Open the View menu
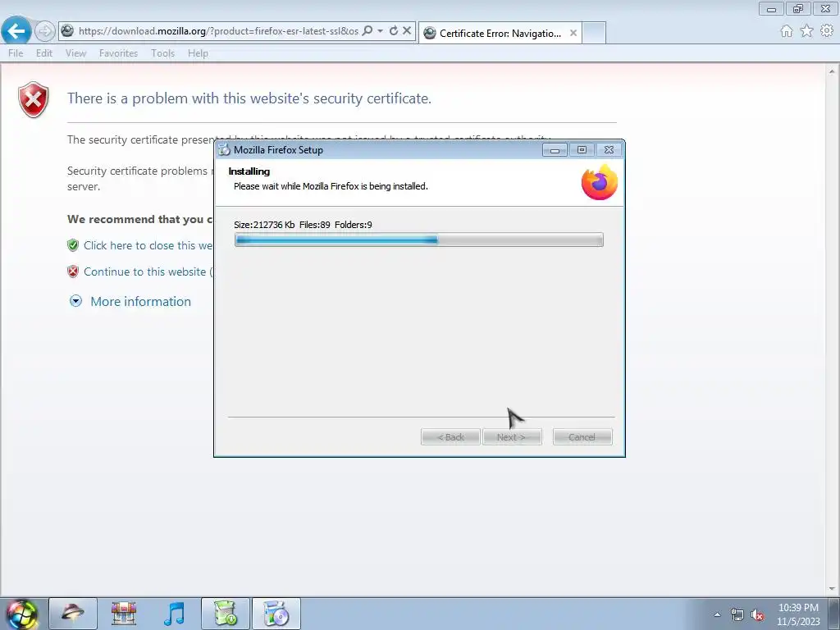This screenshot has height=630, width=840. 75,53
